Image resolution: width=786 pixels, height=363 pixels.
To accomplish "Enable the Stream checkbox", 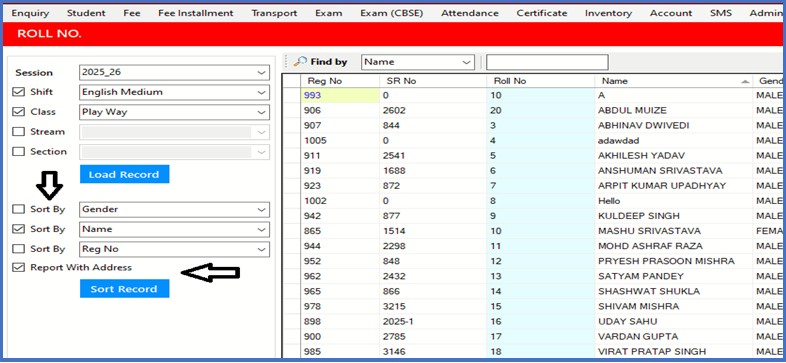I will (x=19, y=132).
